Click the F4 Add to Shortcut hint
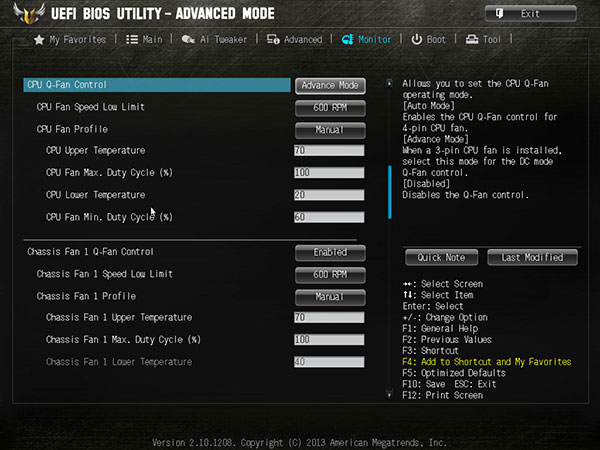Image resolution: width=600 pixels, height=450 pixels. pyautogui.click(x=487, y=362)
